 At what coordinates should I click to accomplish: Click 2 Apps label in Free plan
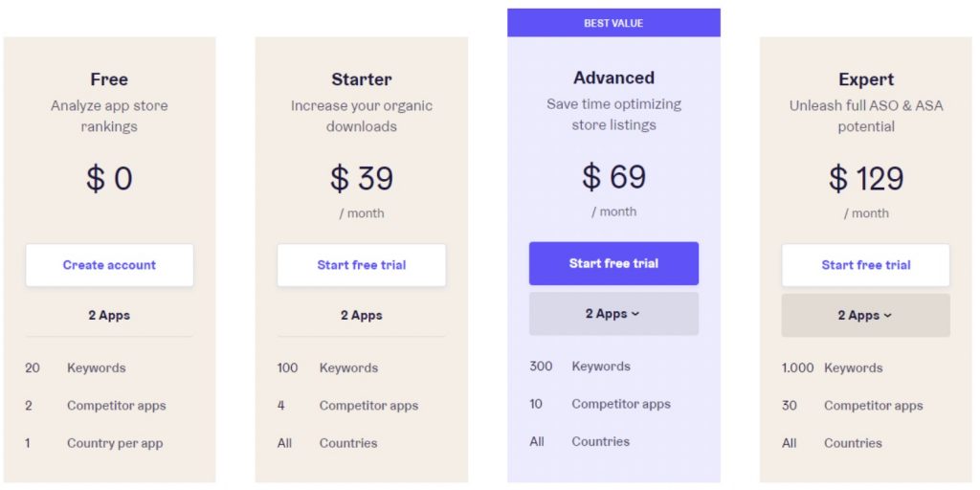click(x=109, y=315)
